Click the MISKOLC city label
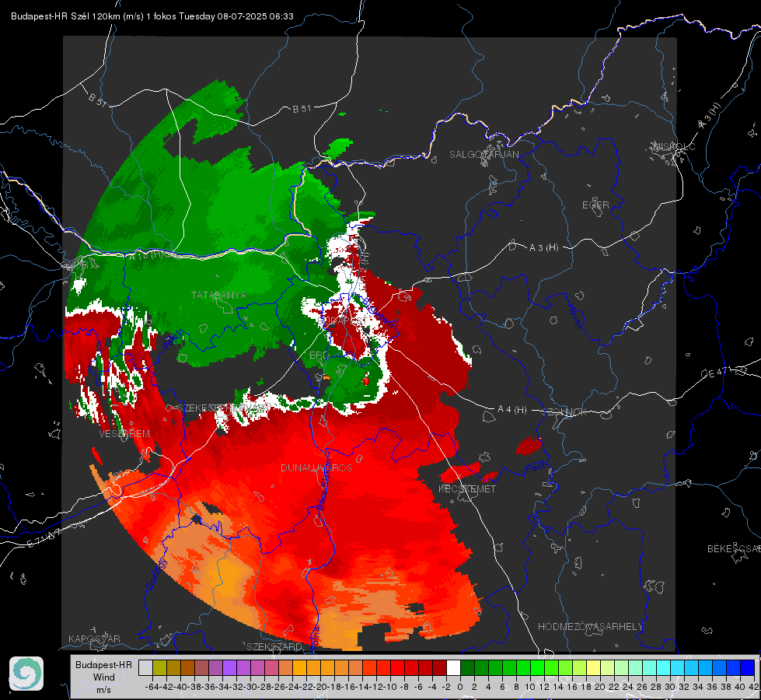Viewport: 761px width, 700px height. point(674,146)
